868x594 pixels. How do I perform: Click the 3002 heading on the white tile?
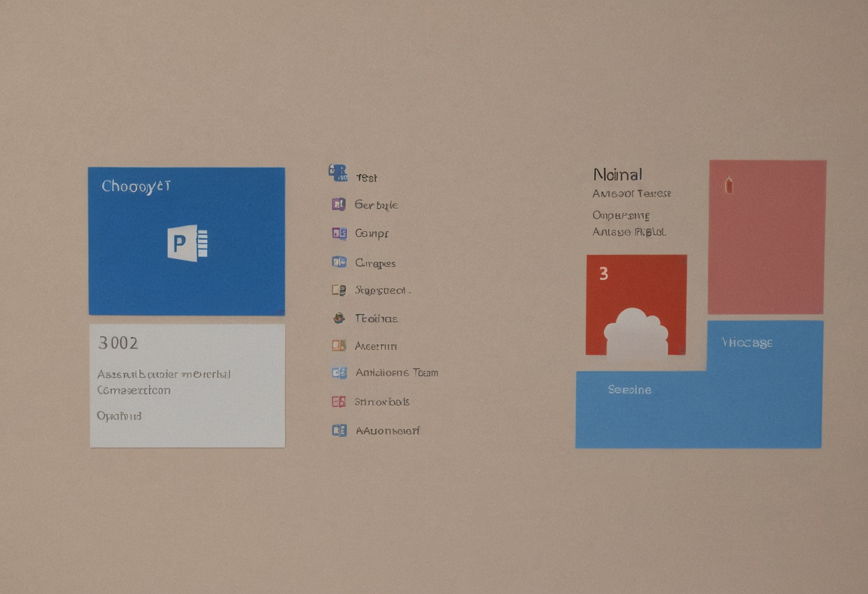pyautogui.click(x=118, y=343)
